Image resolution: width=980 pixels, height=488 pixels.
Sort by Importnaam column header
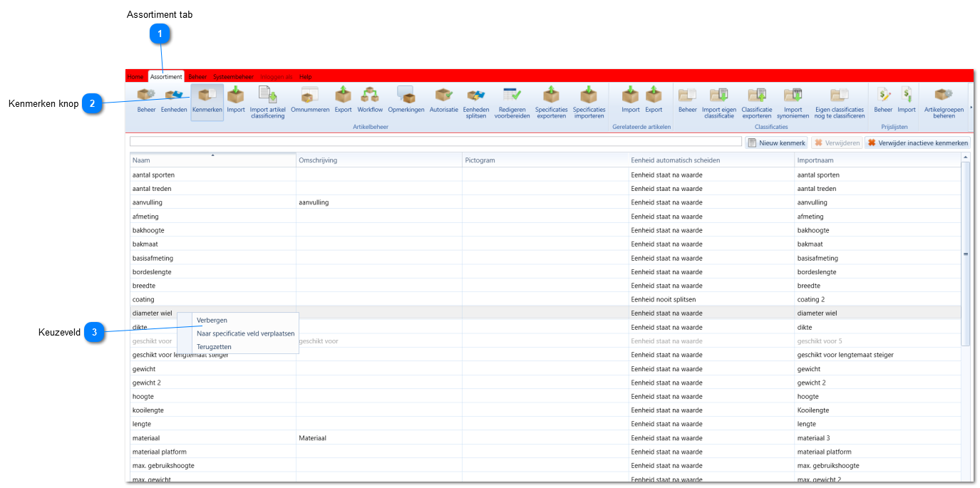(877, 160)
